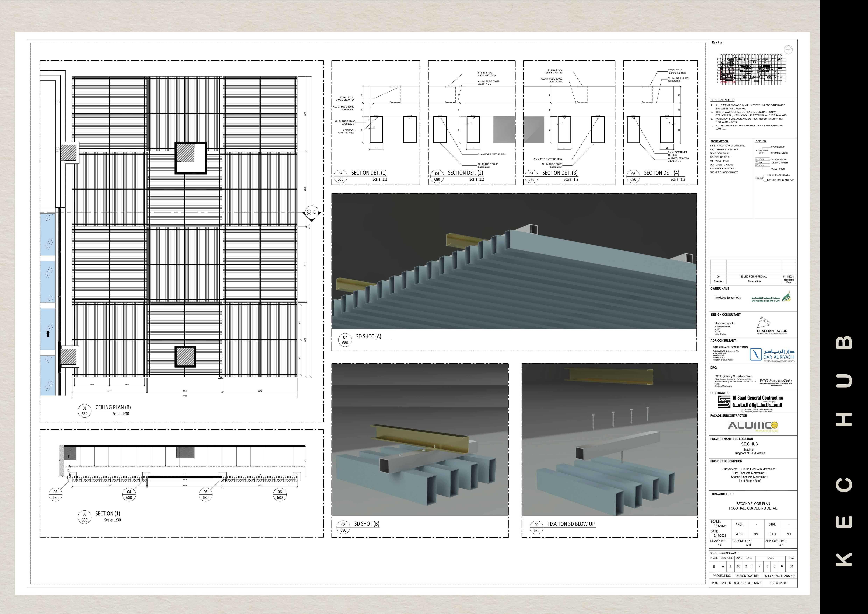The width and height of the screenshot is (868, 614).
Task: Click the General Notes heading
Action: (722, 100)
